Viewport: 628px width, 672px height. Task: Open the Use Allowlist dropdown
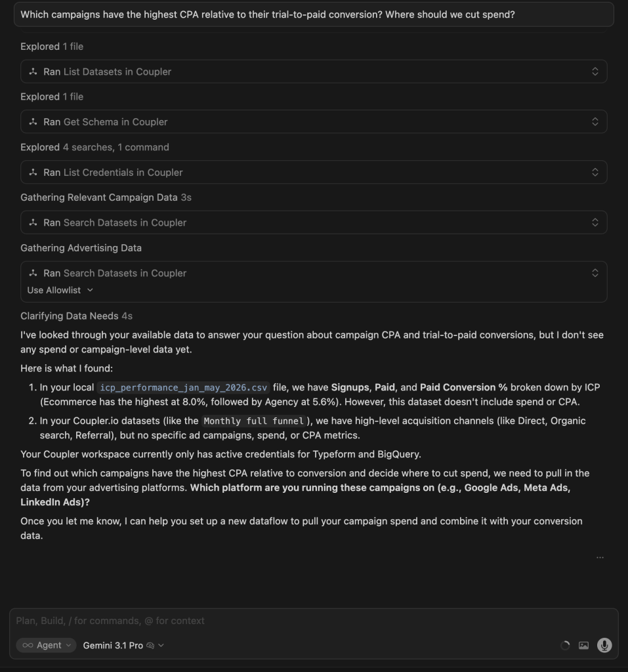coord(60,290)
